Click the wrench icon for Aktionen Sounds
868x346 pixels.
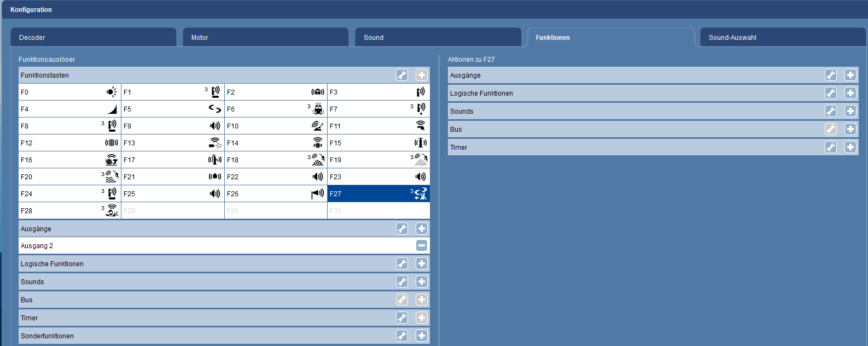click(x=831, y=112)
